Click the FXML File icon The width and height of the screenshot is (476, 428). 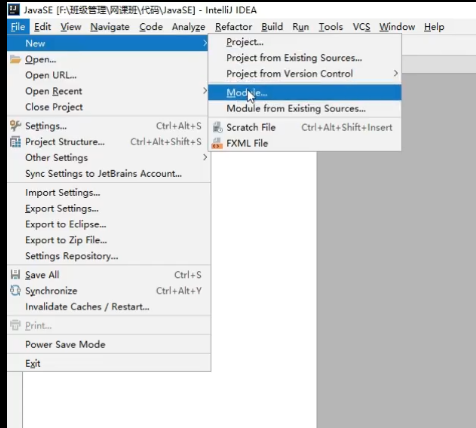217,143
